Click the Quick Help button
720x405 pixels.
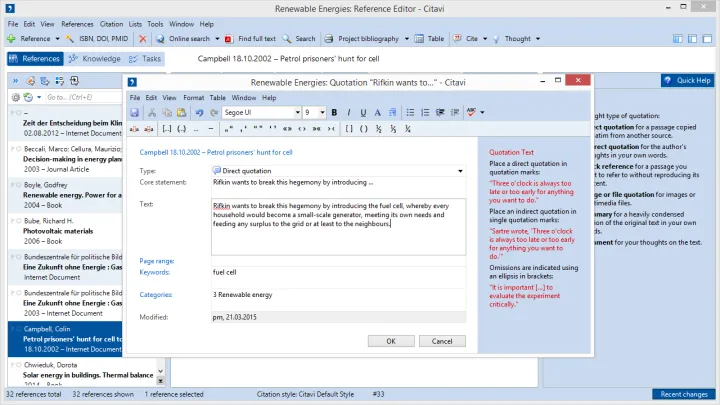(x=687, y=80)
